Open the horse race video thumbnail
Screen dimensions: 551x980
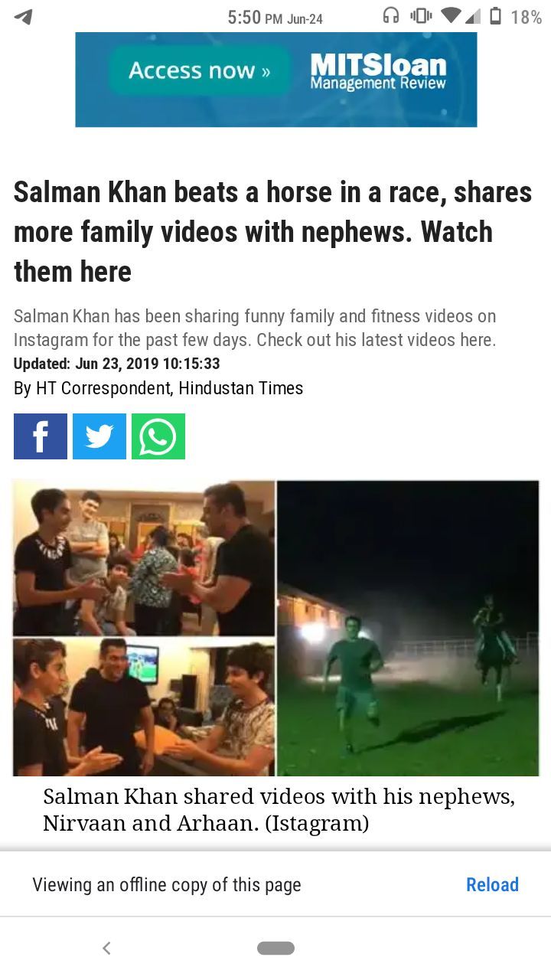point(408,628)
